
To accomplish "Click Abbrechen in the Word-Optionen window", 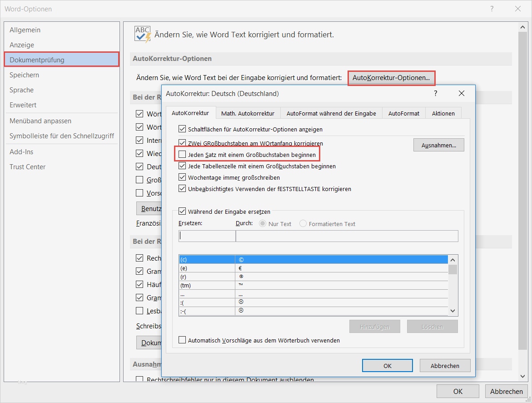I will (x=506, y=392).
